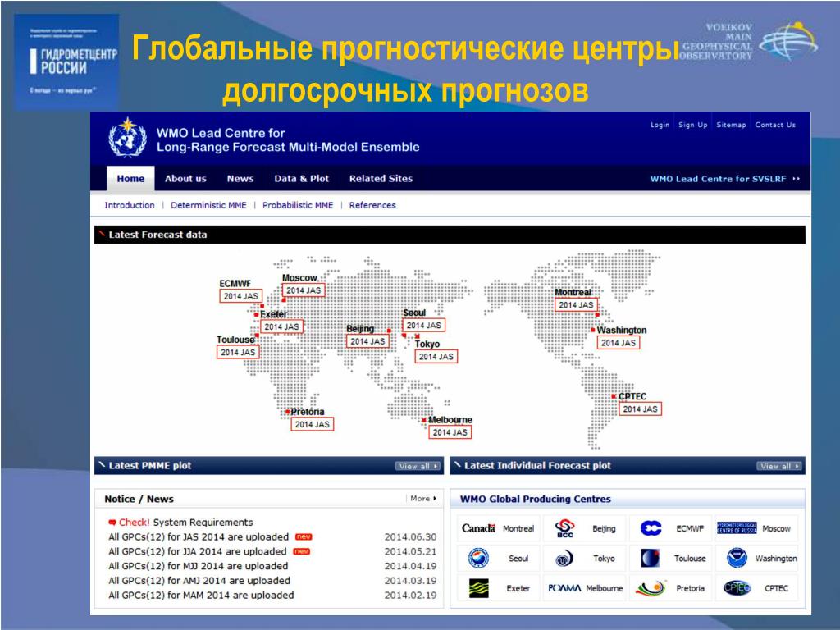Click the BCC Beijing centre logo

[564, 528]
